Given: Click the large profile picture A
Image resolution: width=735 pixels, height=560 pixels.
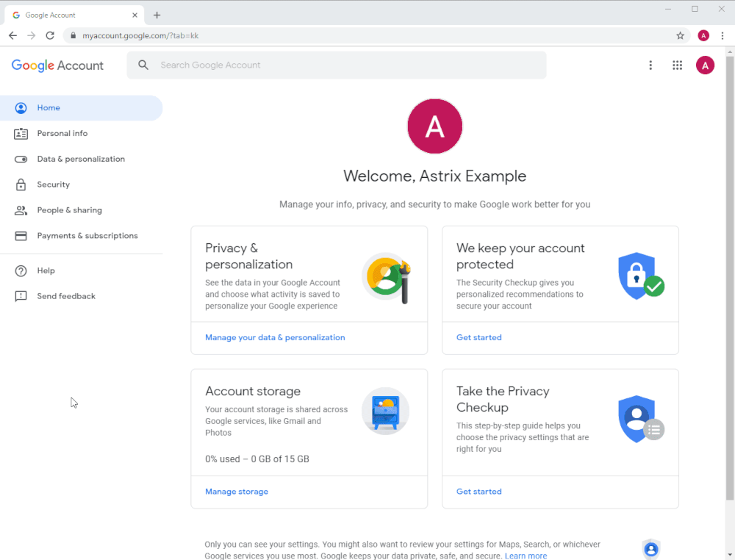Looking at the screenshot, I should [434, 126].
